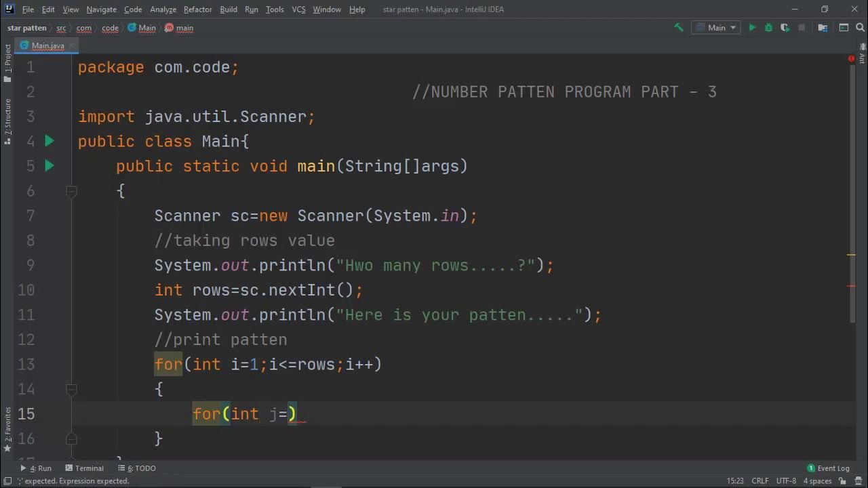Run Main with coverage

[x=785, y=28]
